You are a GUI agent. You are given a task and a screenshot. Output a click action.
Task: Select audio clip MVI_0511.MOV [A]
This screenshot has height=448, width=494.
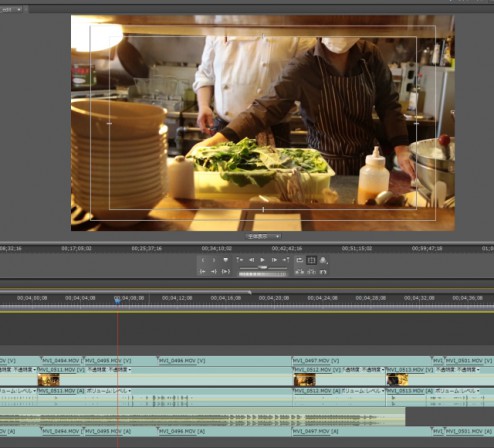click(x=165, y=397)
